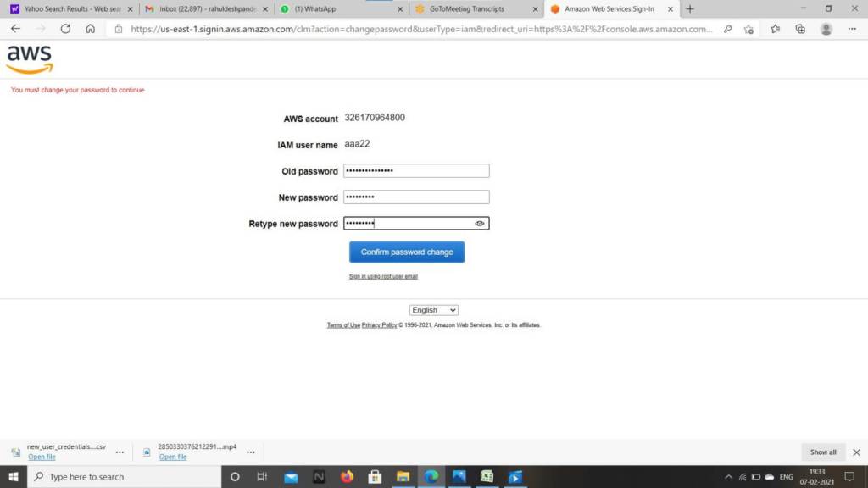Open the black N app in taskbar
Viewport: 868px width, 488px height.
(319, 476)
